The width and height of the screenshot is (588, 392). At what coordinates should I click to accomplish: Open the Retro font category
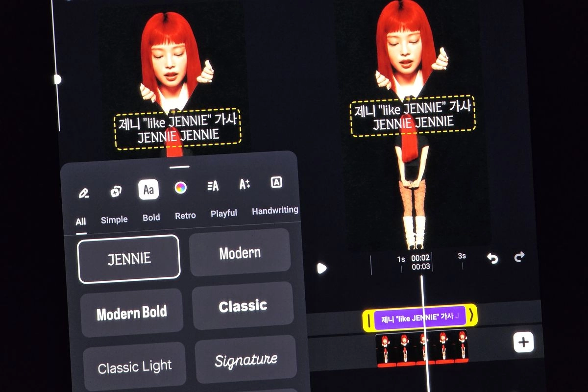[x=185, y=216]
